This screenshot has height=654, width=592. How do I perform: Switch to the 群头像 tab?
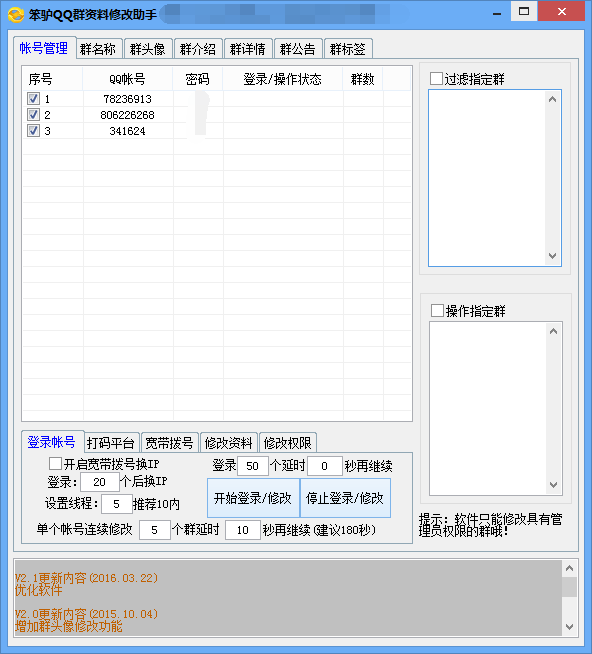pyautogui.click(x=148, y=49)
